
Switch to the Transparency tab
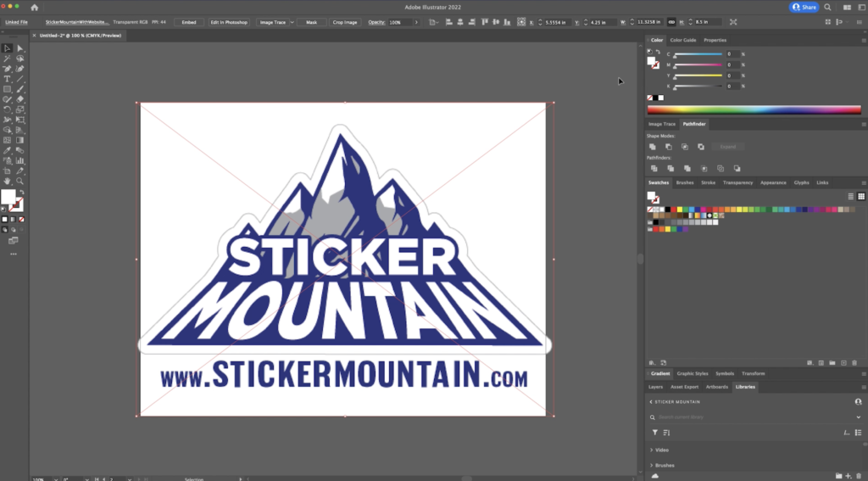tap(738, 183)
